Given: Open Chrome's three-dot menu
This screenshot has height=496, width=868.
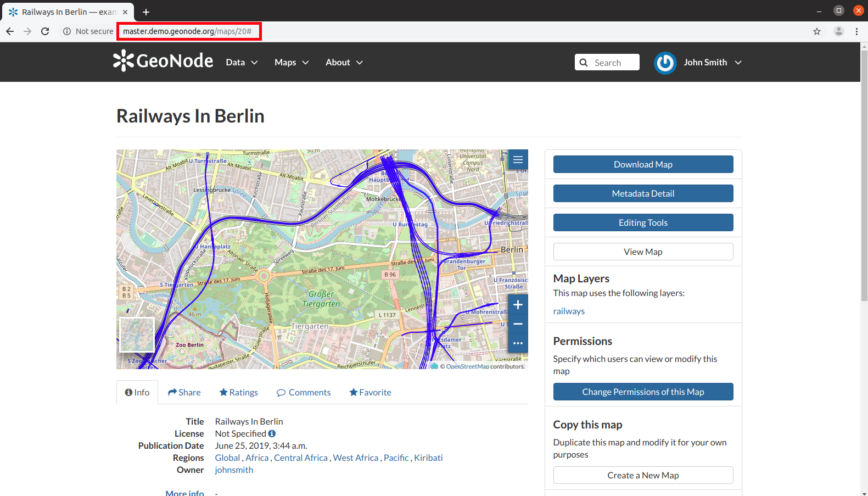Looking at the screenshot, I should pos(856,31).
